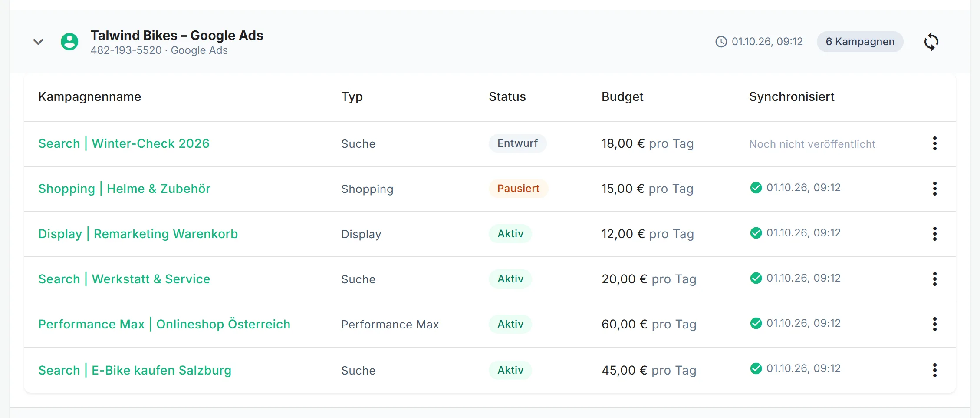Open more options for Remarketing Warenkorb row
The image size is (980, 418).
tap(934, 234)
